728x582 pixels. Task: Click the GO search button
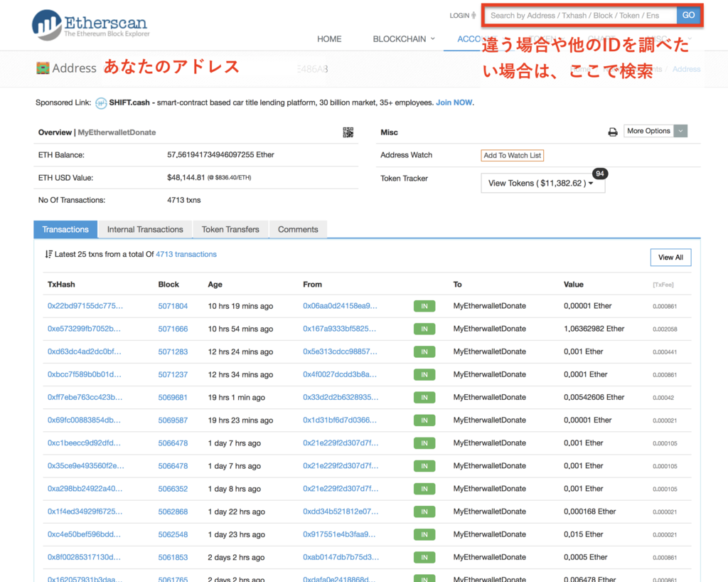coord(688,16)
